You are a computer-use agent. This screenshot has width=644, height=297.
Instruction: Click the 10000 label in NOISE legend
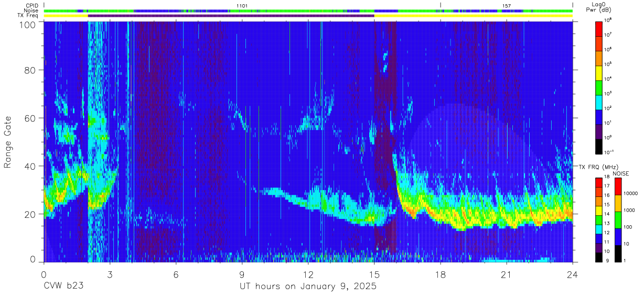point(631,193)
